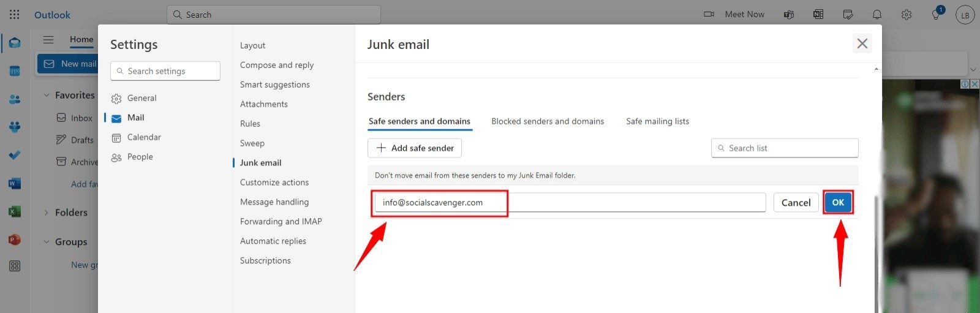Launch PowerPoint from the left rail

coord(15,239)
